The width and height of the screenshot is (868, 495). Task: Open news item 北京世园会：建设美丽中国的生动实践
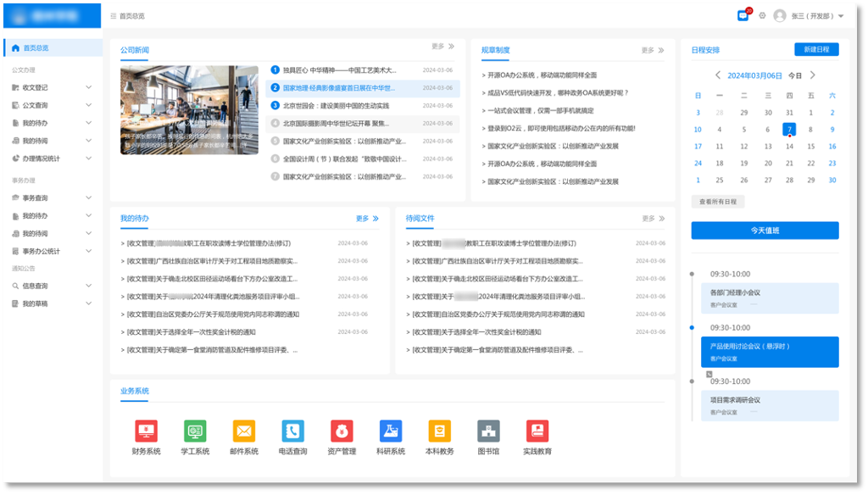pyautogui.click(x=336, y=105)
